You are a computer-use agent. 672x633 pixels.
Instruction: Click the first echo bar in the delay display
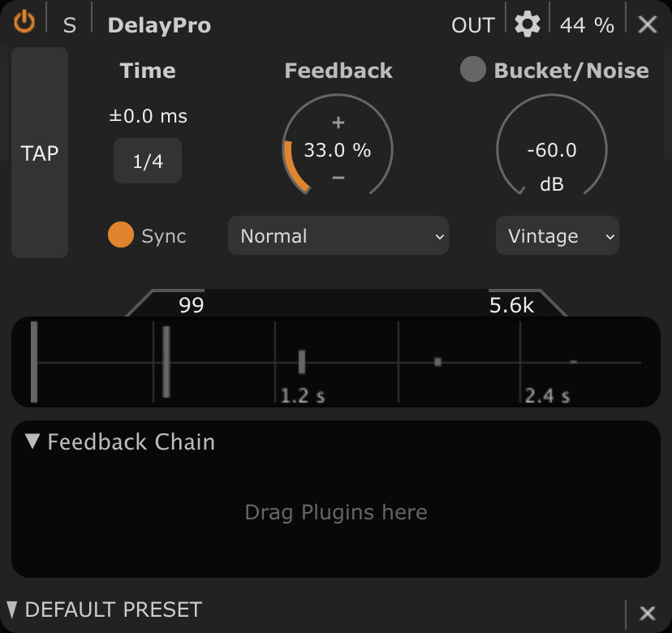click(x=166, y=362)
